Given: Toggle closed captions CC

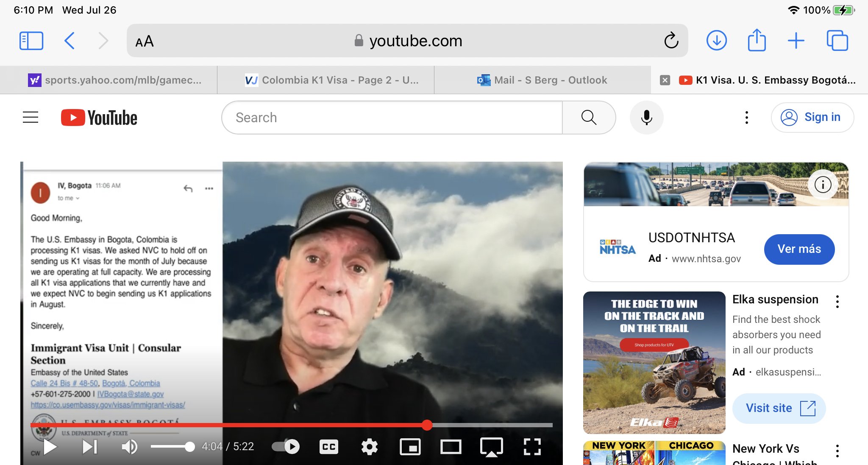Looking at the screenshot, I should [x=329, y=447].
